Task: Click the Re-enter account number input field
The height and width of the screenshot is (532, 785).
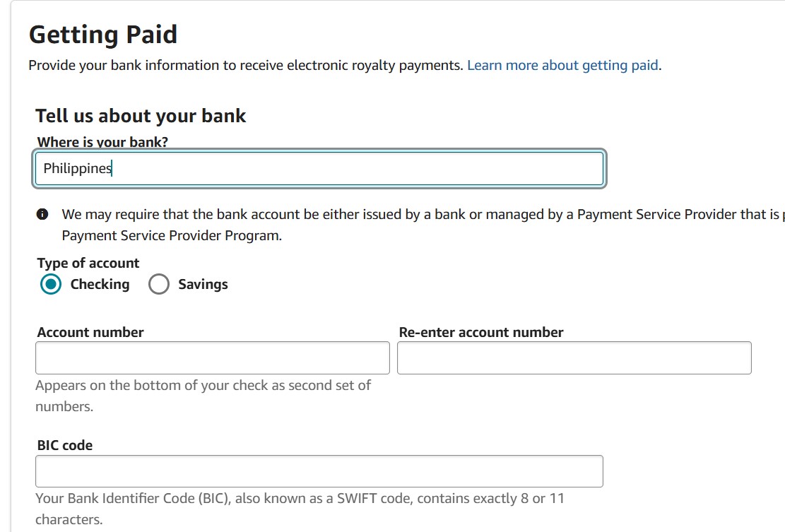Action: 574,357
